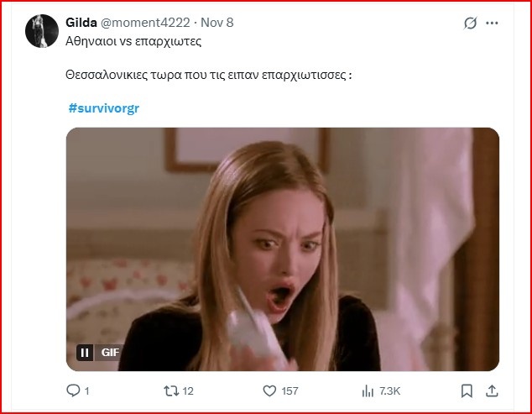Screen dimensions: 532x414
Task: View analytics via bar chart icon
Action: pos(368,390)
